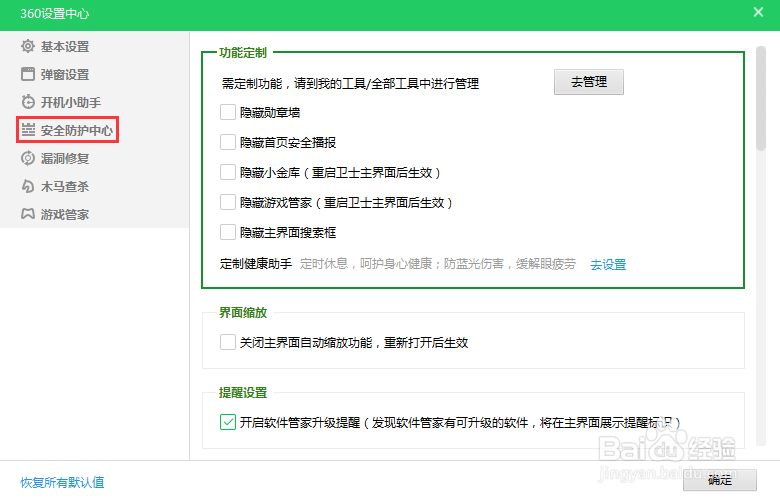Open the 基本设置 section
780x500 pixels.
tap(65, 47)
